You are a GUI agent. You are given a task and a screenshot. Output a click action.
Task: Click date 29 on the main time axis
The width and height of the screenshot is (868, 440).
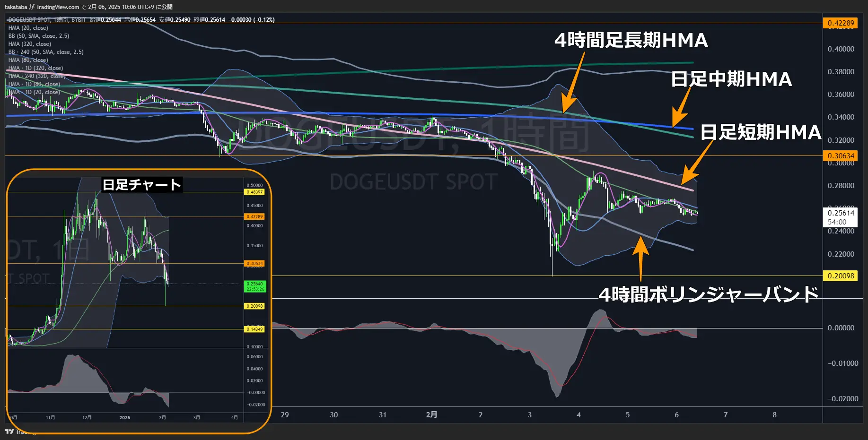coord(285,415)
